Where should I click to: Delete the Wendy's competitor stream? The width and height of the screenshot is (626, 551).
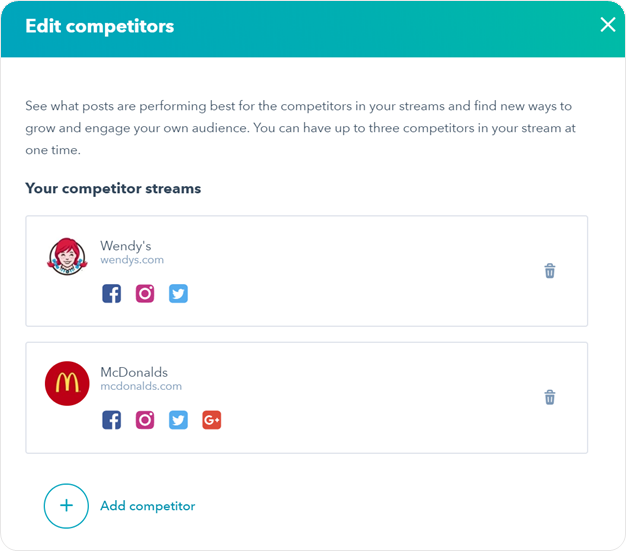tap(550, 271)
